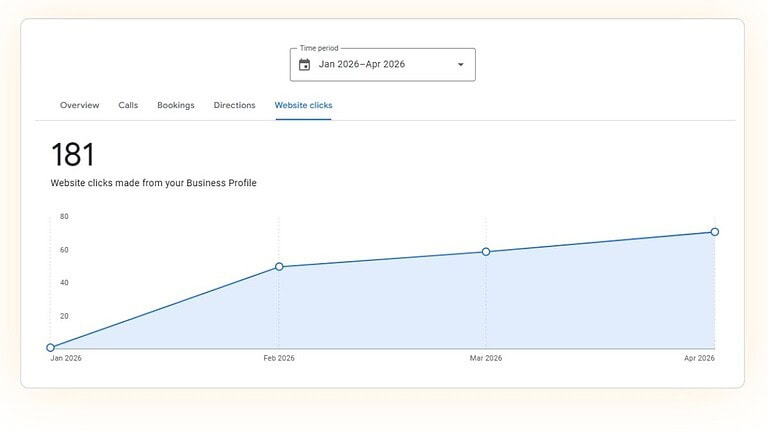Screen dimensions: 768x432
Task: Open the Directions tab
Action: click(235, 105)
